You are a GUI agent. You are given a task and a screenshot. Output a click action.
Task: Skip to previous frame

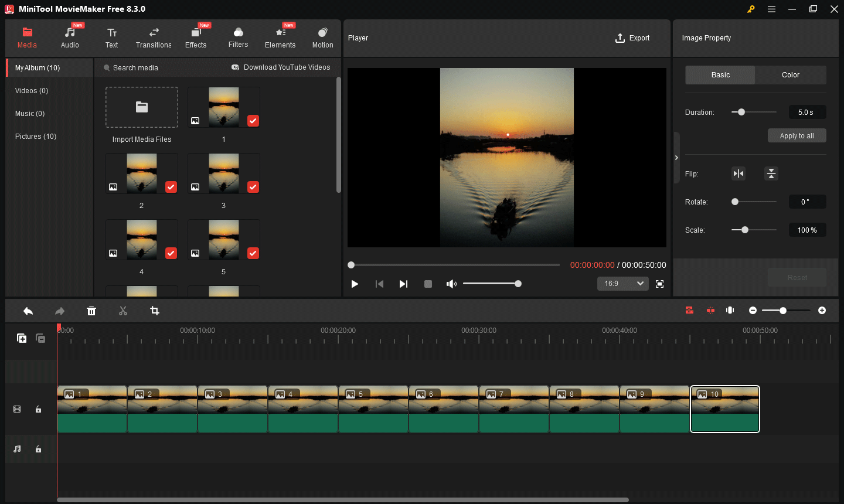pyautogui.click(x=379, y=284)
